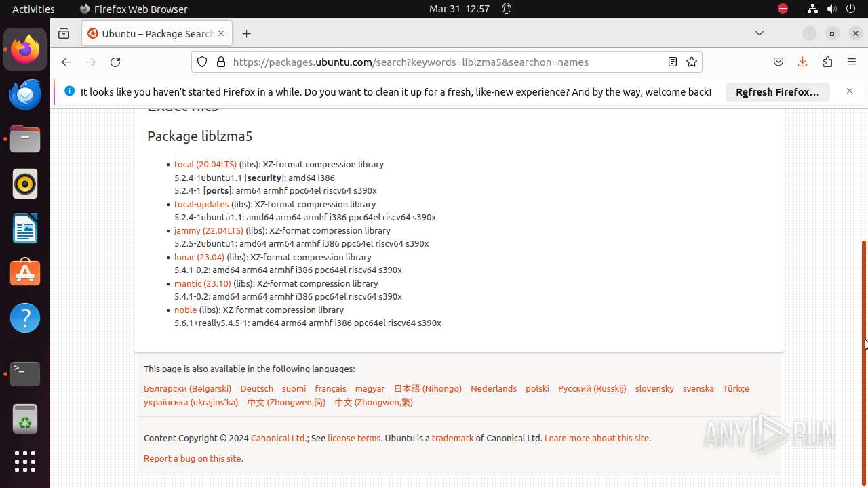868x488 pixels.
Task: Close the Ubuntu Package Search tab
Action: pos(221,33)
